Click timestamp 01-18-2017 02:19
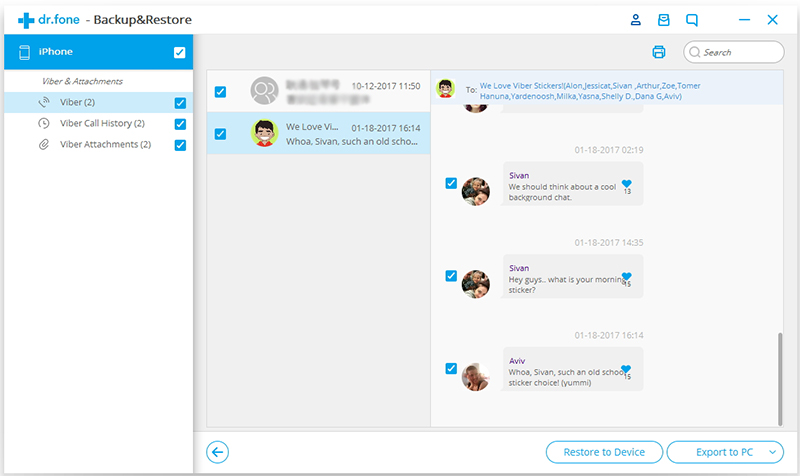Screen dimensions: 800x476 click(x=609, y=150)
